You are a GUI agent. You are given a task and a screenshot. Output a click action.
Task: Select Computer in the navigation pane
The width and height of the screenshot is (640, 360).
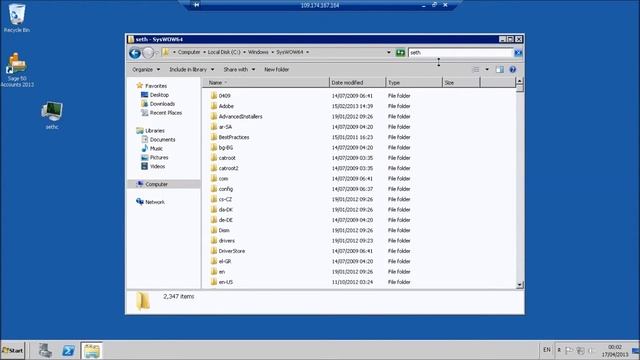pos(156,184)
